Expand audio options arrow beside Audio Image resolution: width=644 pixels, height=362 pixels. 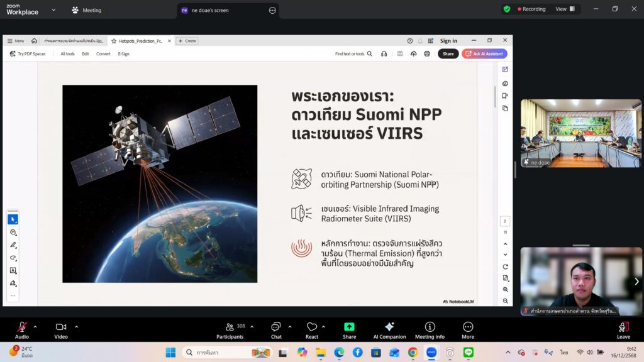pyautogui.click(x=35, y=327)
